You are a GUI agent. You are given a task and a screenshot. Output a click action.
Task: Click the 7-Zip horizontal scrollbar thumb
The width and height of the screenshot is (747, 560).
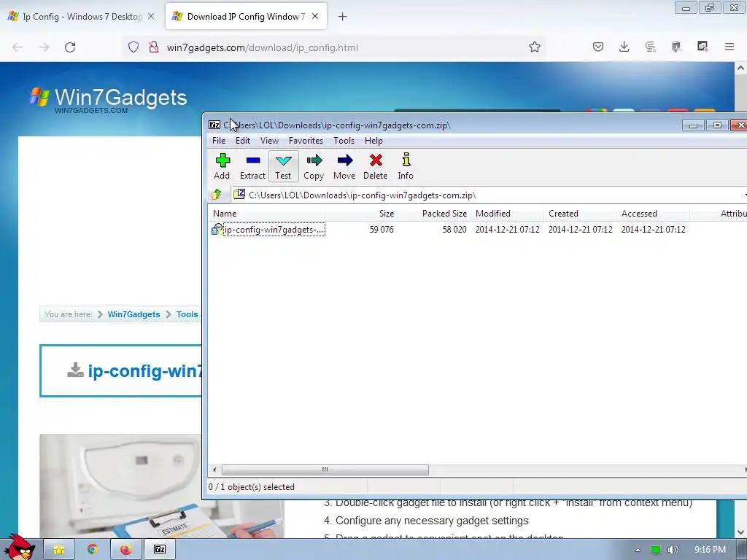(x=325, y=470)
